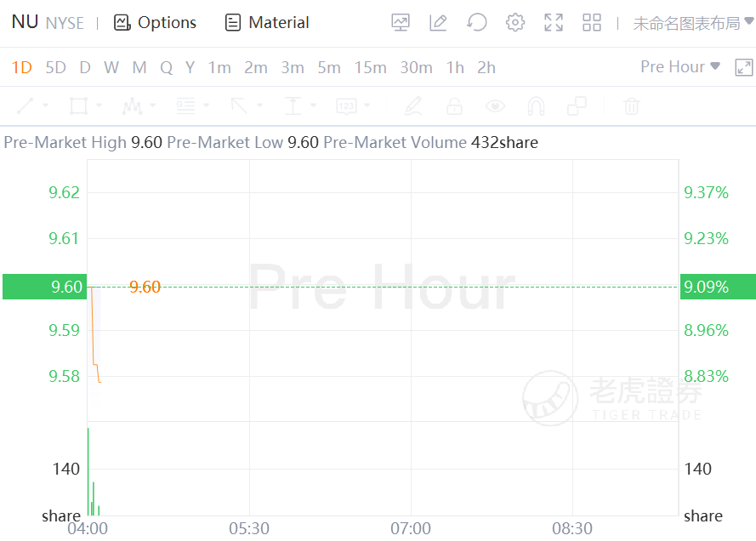Viewport: 756px width, 541px height.
Task: Click the refresh chart icon
Action: [x=477, y=23]
